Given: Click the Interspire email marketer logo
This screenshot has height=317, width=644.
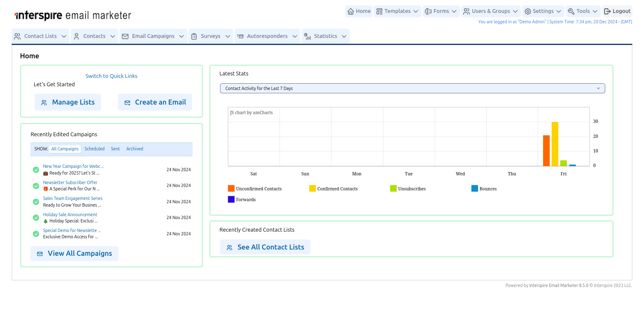Looking at the screenshot, I should (x=73, y=16).
